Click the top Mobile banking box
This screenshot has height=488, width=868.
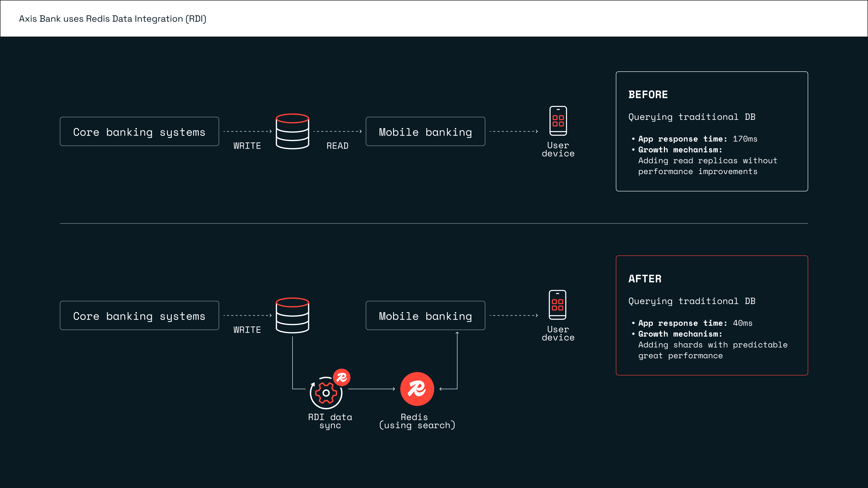click(425, 132)
